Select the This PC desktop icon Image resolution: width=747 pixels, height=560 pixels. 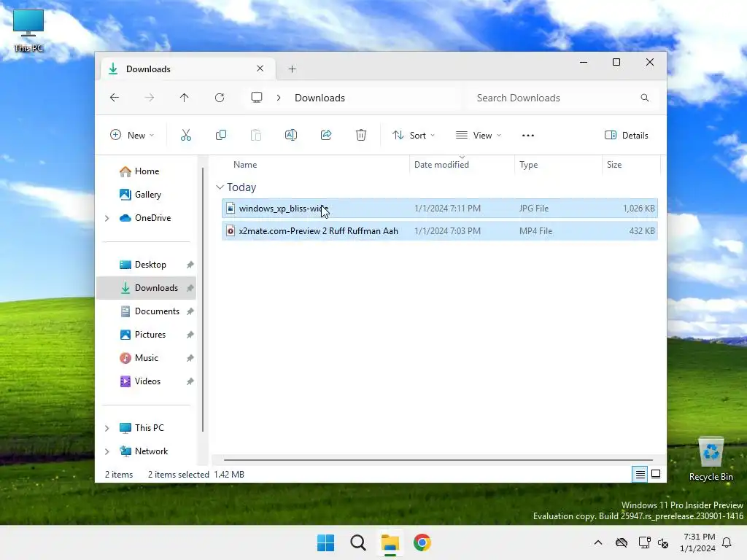pos(28,31)
